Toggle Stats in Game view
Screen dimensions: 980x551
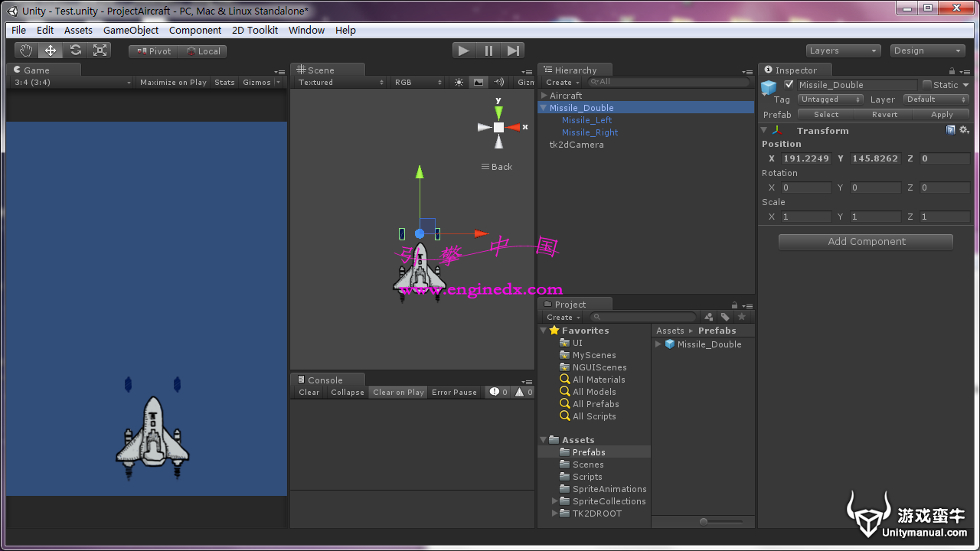(224, 83)
